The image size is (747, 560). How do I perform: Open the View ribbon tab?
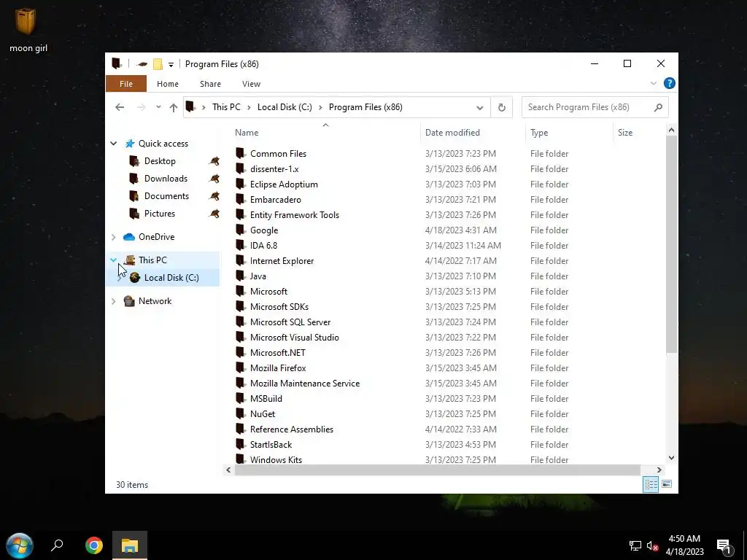click(x=251, y=84)
